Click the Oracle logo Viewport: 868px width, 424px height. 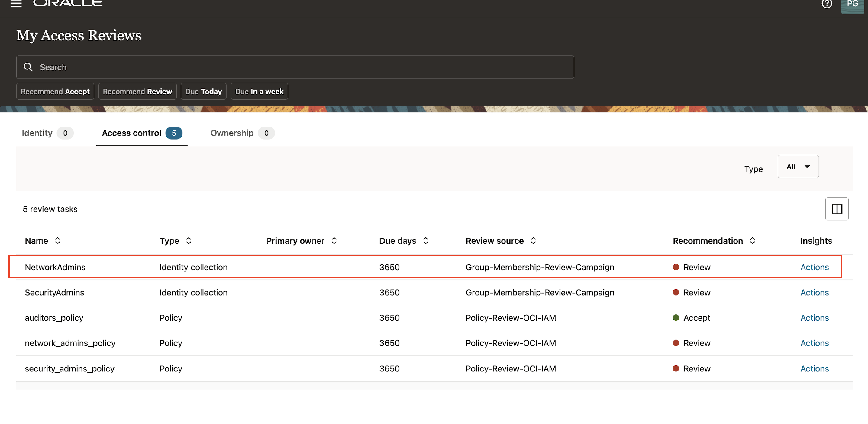click(67, 3)
